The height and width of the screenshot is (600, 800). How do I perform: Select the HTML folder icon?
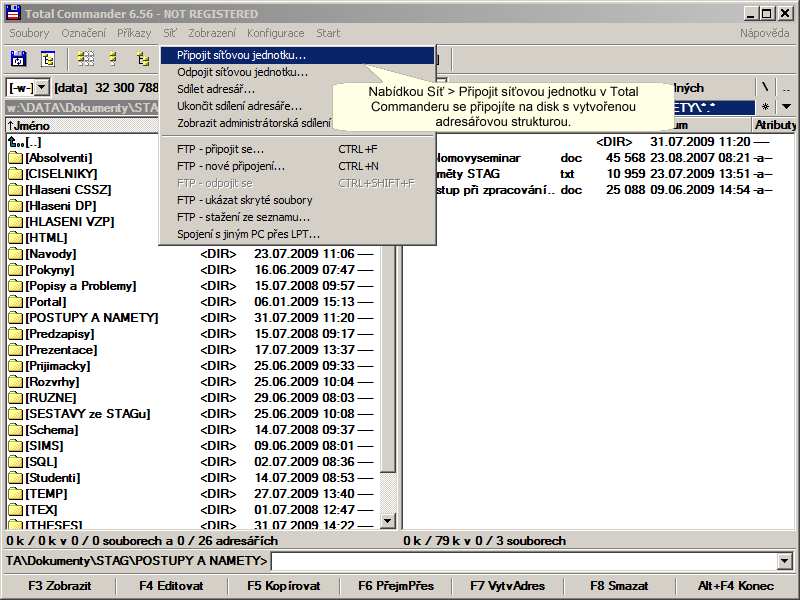[16, 238]
